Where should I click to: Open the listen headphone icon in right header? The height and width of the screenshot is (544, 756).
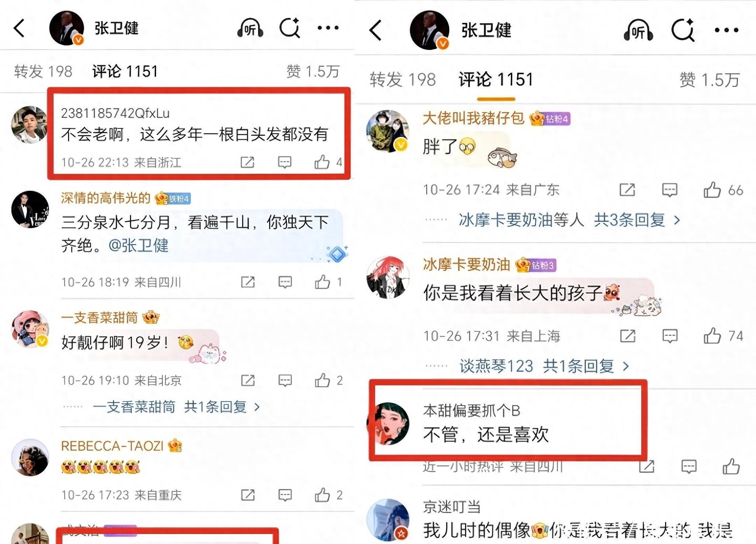point(638,30)
